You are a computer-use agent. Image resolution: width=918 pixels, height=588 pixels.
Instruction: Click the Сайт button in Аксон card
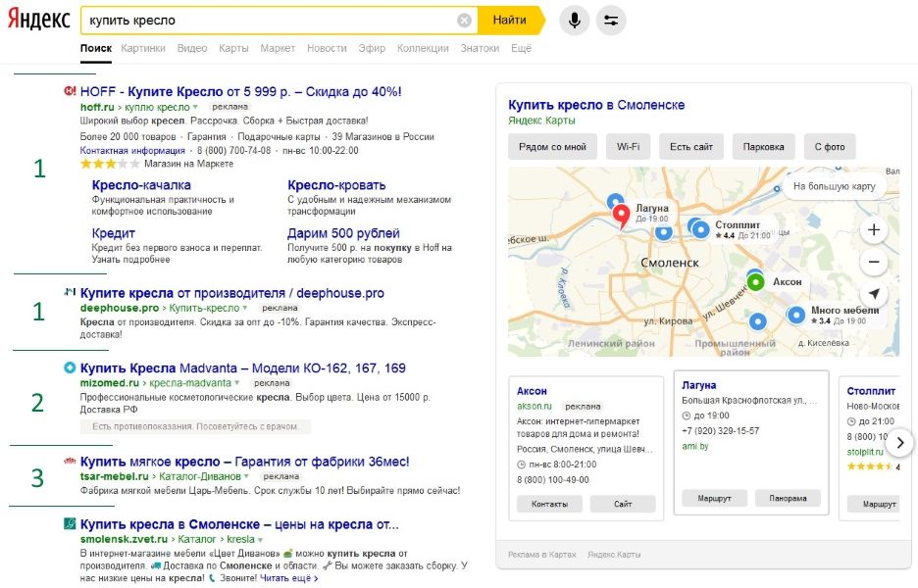623,504
